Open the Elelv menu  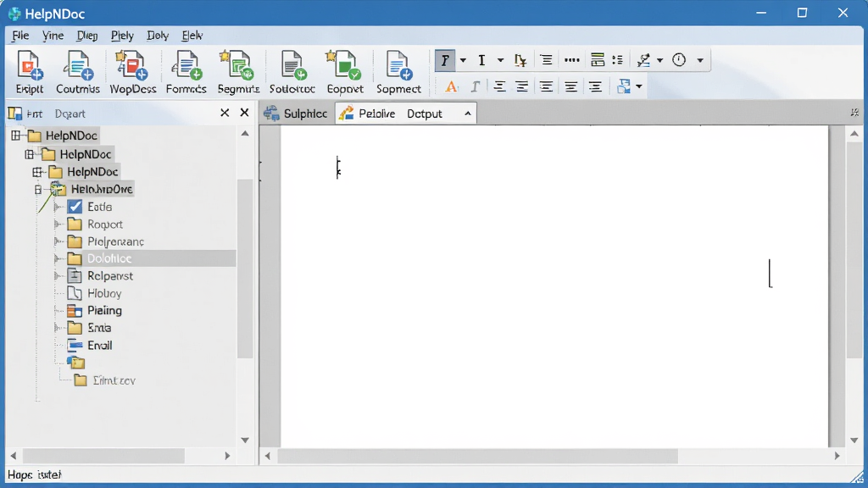point(192,36)
